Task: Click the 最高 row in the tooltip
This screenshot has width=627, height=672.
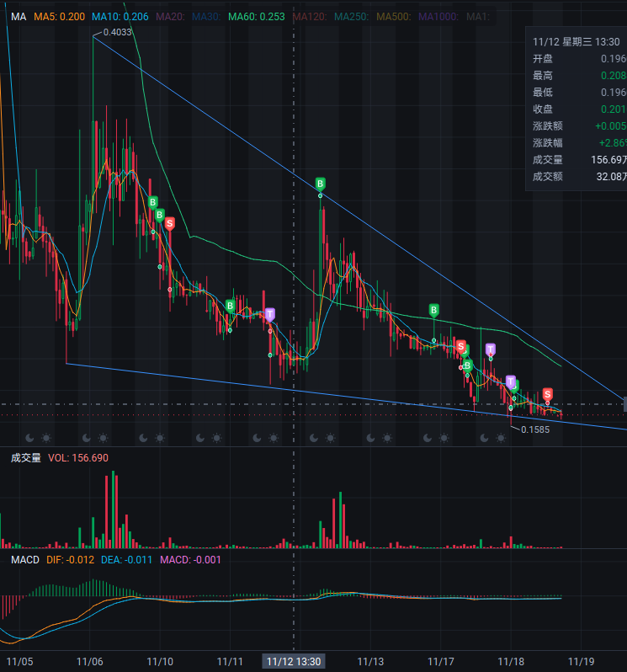Action: tap(580, 76)
